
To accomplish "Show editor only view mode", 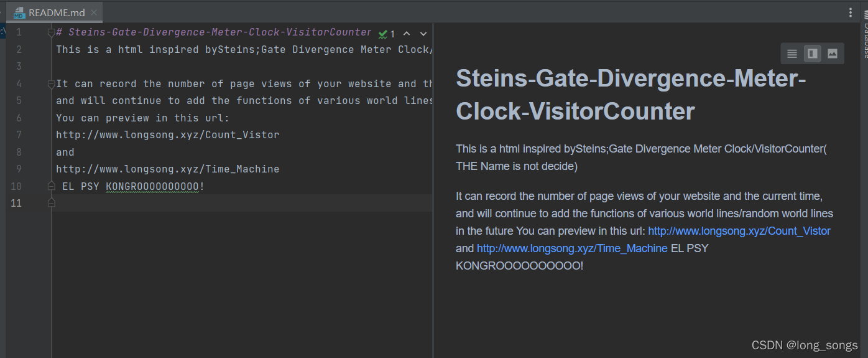I will coord(792,54).
